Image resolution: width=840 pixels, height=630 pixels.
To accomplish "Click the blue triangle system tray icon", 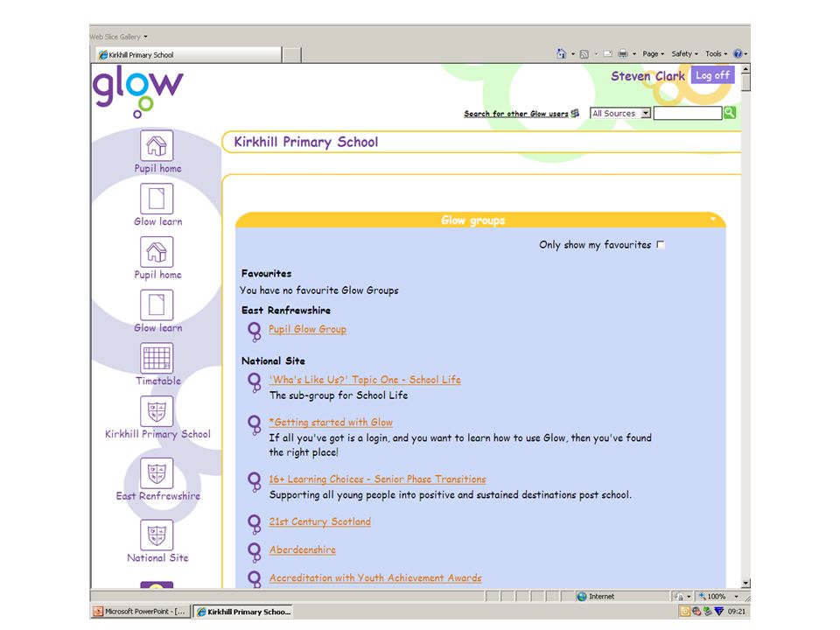I will click(x=719, y=612).
